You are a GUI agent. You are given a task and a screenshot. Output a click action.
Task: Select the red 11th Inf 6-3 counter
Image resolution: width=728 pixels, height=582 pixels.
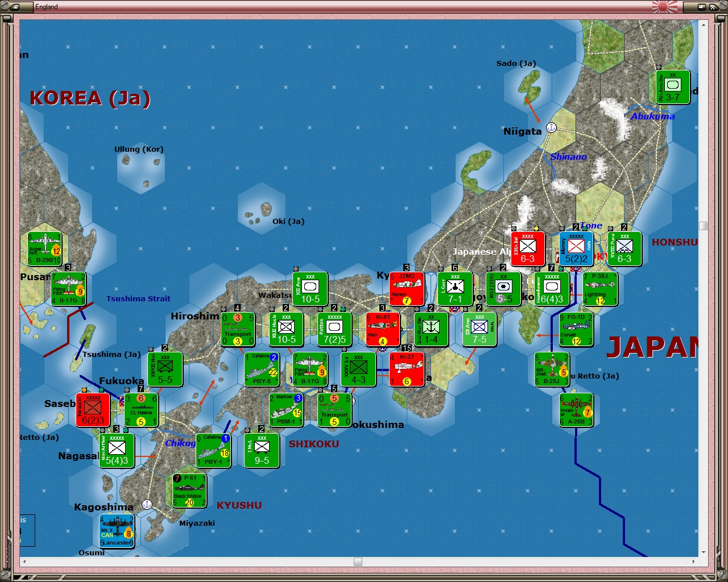pyautogui.click(x=528, y=248)
